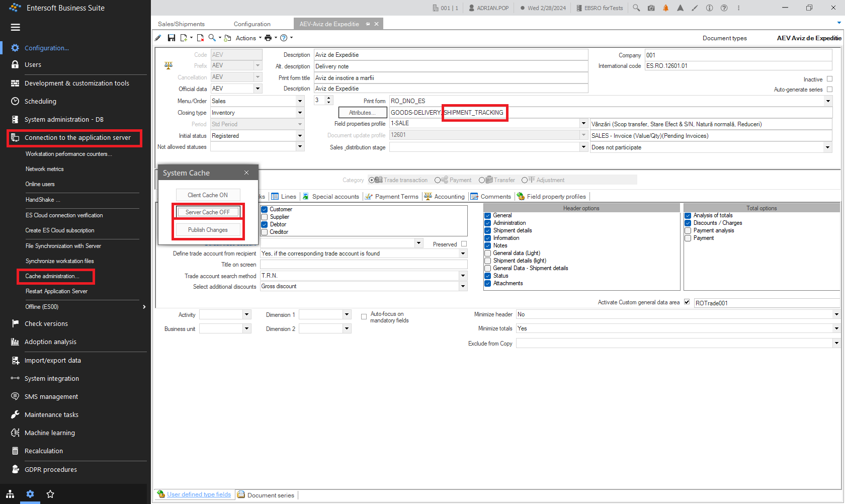The image size is (845, 504).
Task: Open the Sales/Shipments tab
Action: [181, 24]
